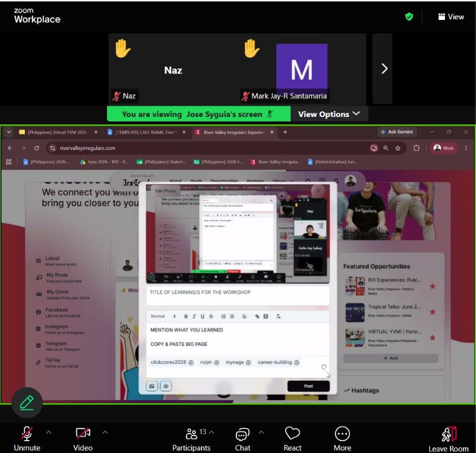Open Telegram link in sidebar

(x=58, y=346)
